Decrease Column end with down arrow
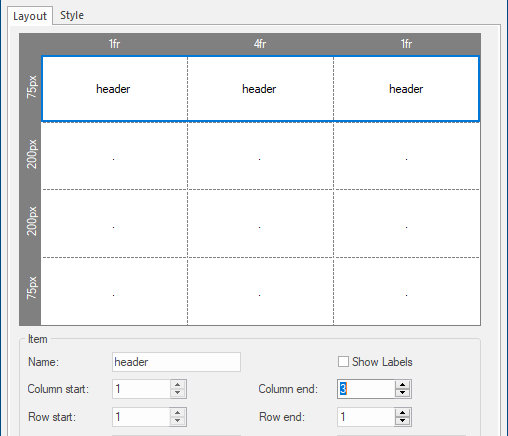Screen dimensions: 508x436 click(x=402, y=393)
